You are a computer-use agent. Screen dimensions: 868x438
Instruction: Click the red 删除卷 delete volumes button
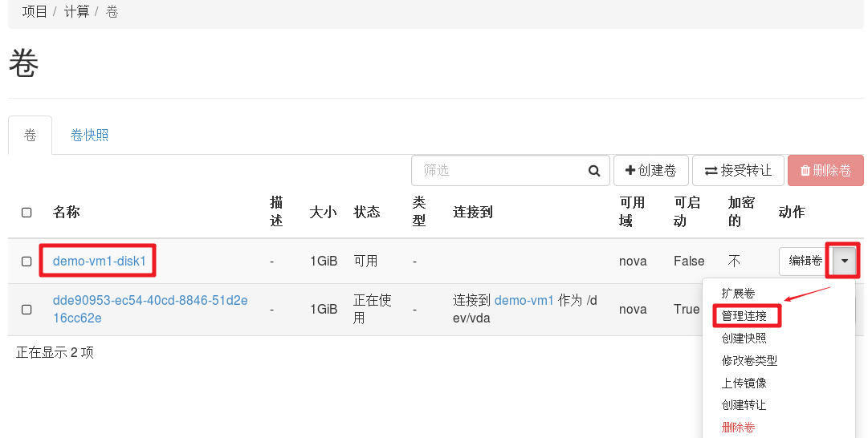tap(825, 171)
